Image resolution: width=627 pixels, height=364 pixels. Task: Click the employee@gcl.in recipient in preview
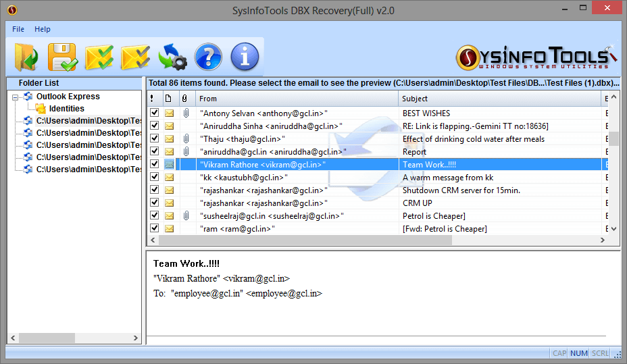(x=284, y=294)
